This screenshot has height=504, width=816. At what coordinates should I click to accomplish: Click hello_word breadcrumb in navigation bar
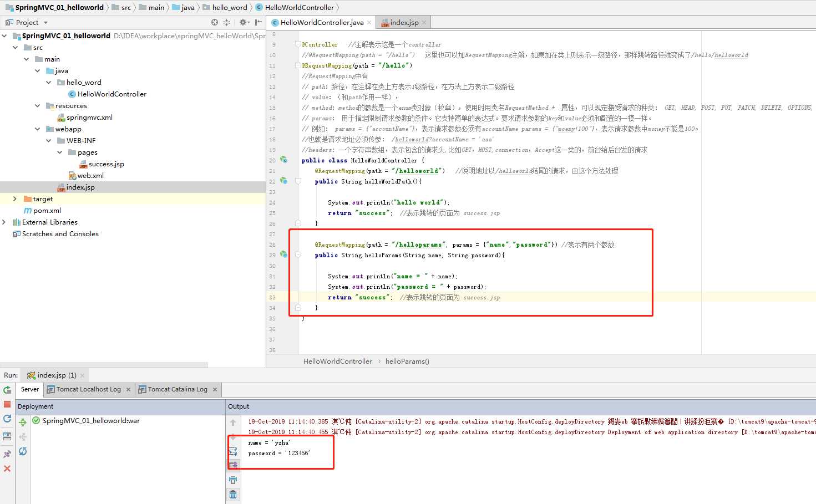tap(225, 7)
